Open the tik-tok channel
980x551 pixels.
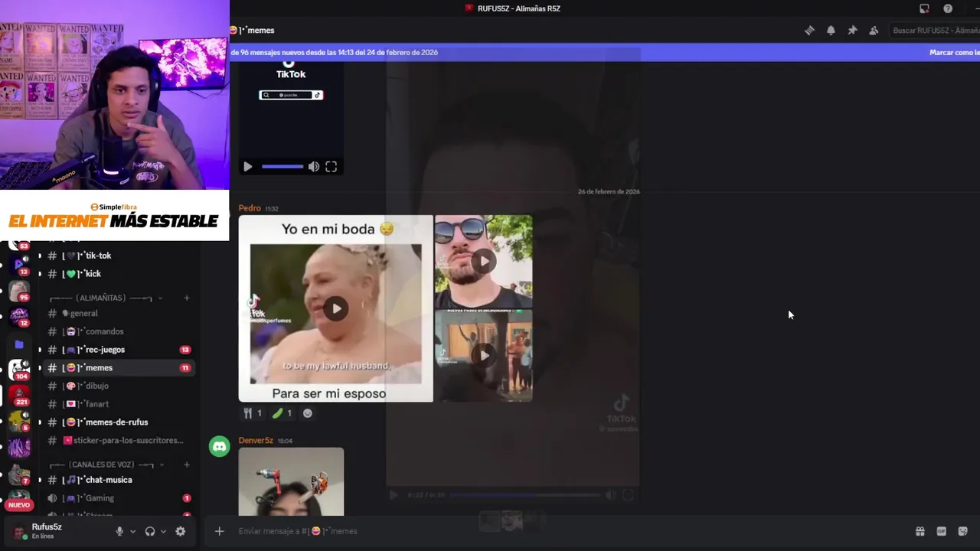click(118, 256)
